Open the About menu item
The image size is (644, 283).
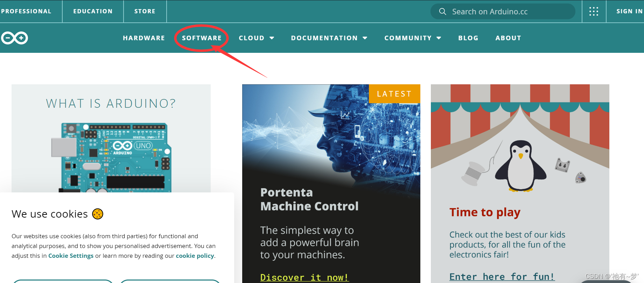508,38
